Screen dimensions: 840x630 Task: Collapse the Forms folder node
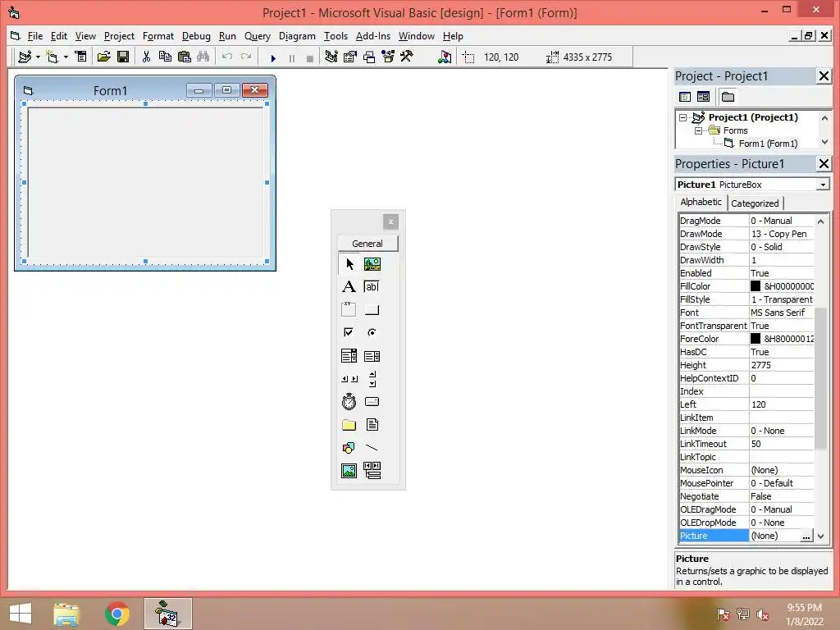tap(698, 130)
